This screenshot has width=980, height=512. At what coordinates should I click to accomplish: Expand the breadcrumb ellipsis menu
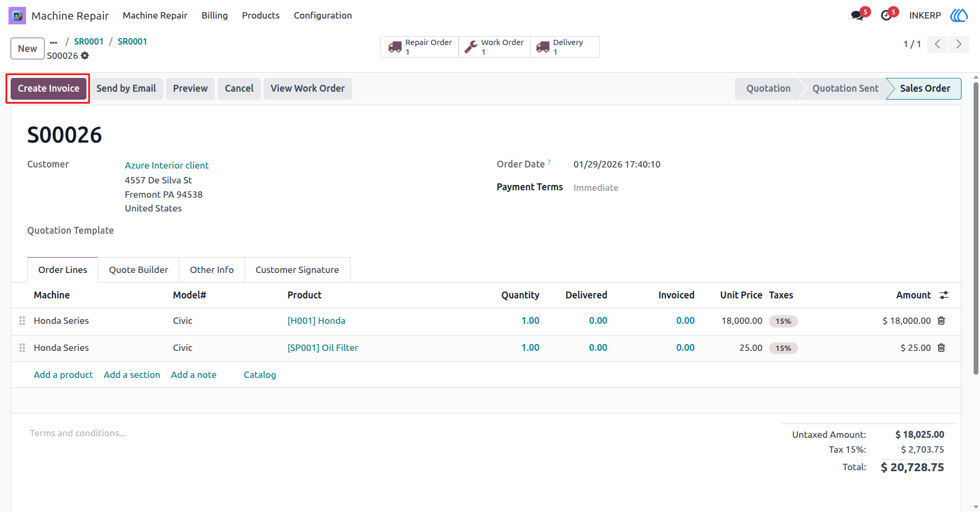pyautogui.click(x=54, y=42)
